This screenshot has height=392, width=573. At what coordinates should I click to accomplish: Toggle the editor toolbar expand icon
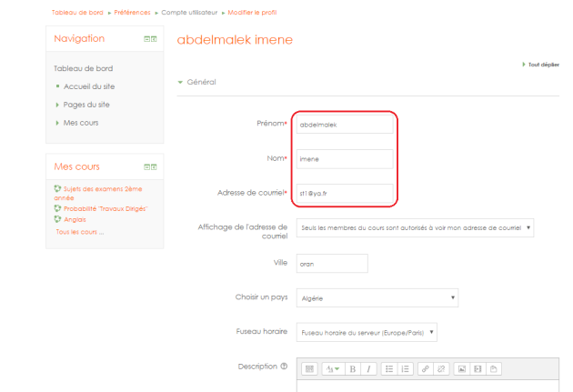point(309,369)
